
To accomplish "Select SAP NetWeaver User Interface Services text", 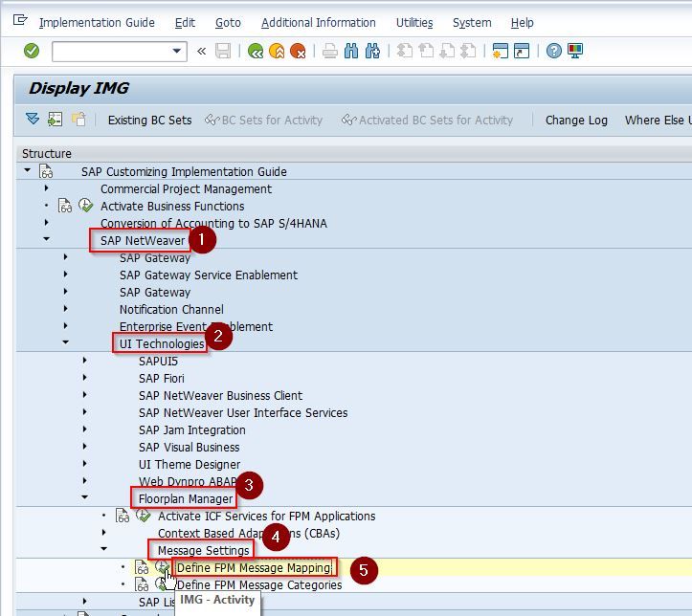I will click(x=243, y=412).
